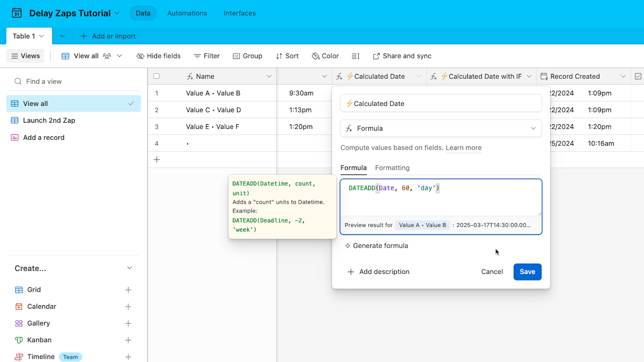Click the formula icon in Name header
Image resolution: width=644 pixels, height=362 pixels.
(x=190, y=76)
